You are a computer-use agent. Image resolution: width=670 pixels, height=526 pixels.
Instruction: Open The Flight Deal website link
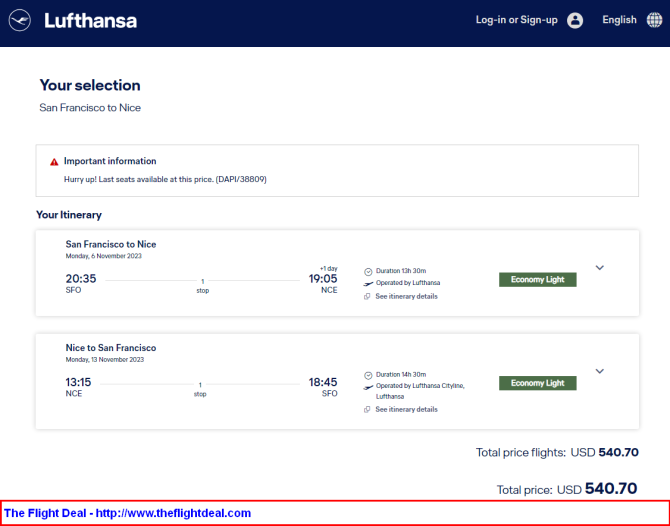click(127, 513)
